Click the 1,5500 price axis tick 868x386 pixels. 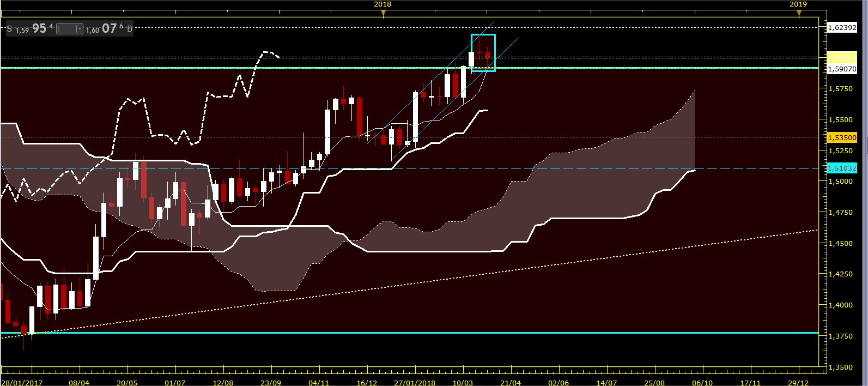(x=841, y=119)
